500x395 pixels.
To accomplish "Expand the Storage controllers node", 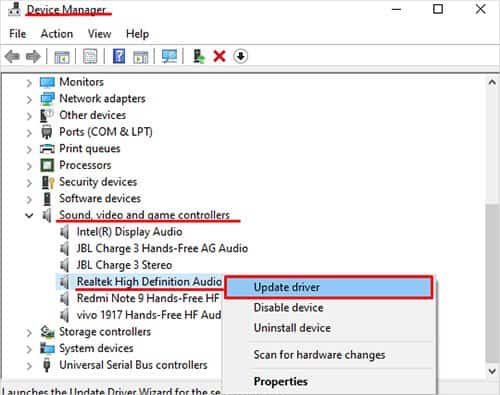I will [x=29, y=332].
